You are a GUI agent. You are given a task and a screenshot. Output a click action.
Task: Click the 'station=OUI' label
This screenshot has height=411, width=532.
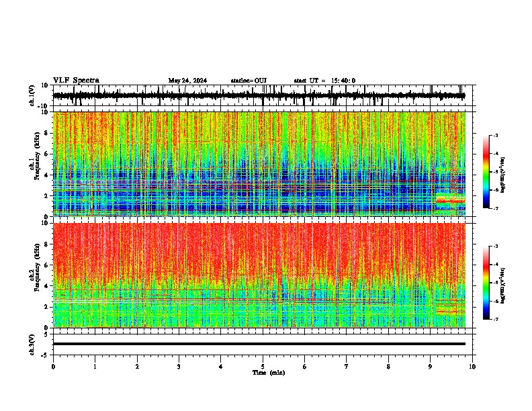(x=249, y=81)
